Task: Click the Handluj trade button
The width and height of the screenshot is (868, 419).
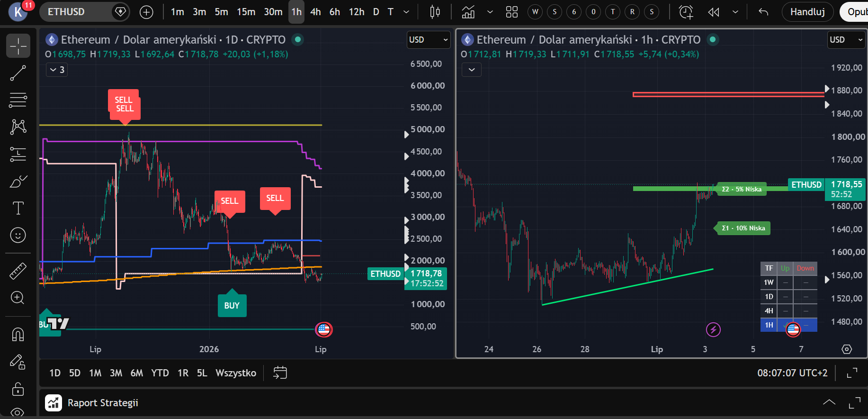Action: pyautogui.click(x=807, y=12)
